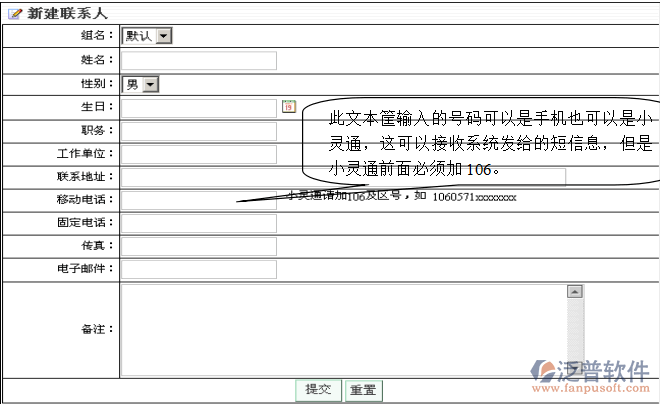Click the edit icon beside 新建联系人 title
The image size is (660, 404).
coord(14,13)
